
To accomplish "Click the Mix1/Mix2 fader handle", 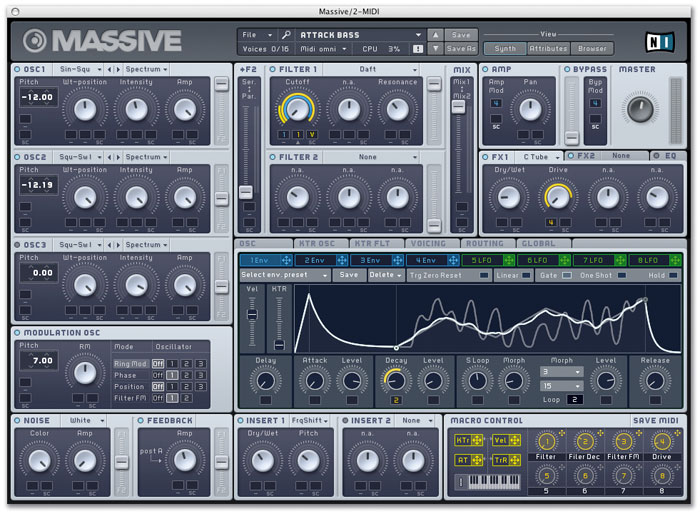I will [458, 106].
